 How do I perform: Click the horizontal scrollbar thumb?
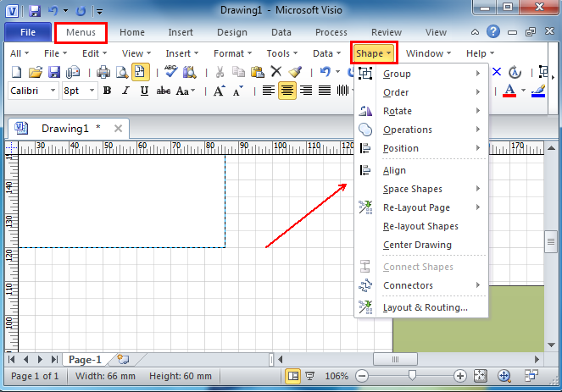coord(395,359)
